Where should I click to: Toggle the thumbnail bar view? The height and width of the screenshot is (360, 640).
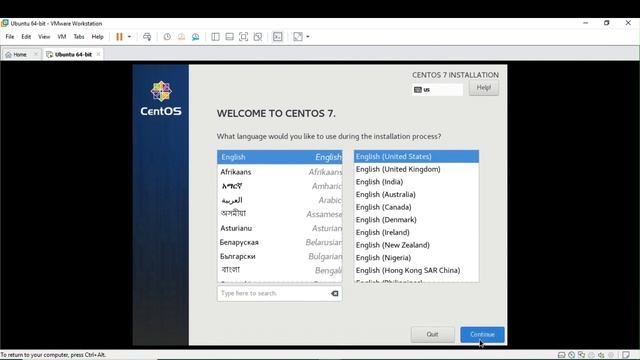coord(229,37)
